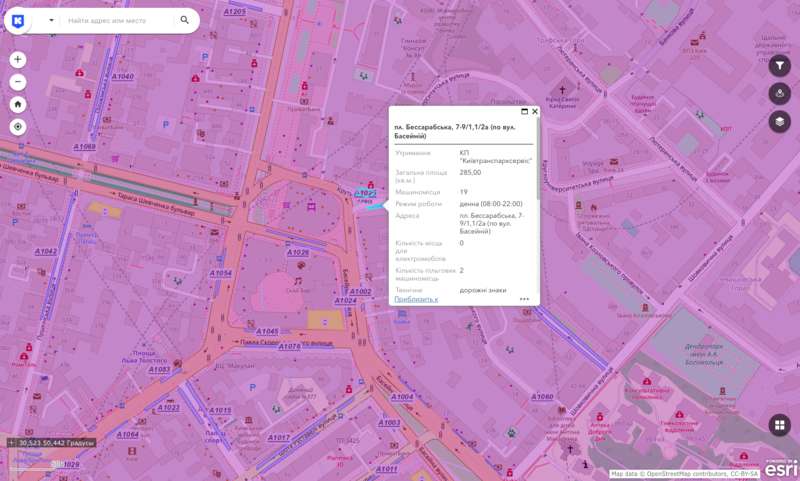Click the search magnifier button

(185, 20)
